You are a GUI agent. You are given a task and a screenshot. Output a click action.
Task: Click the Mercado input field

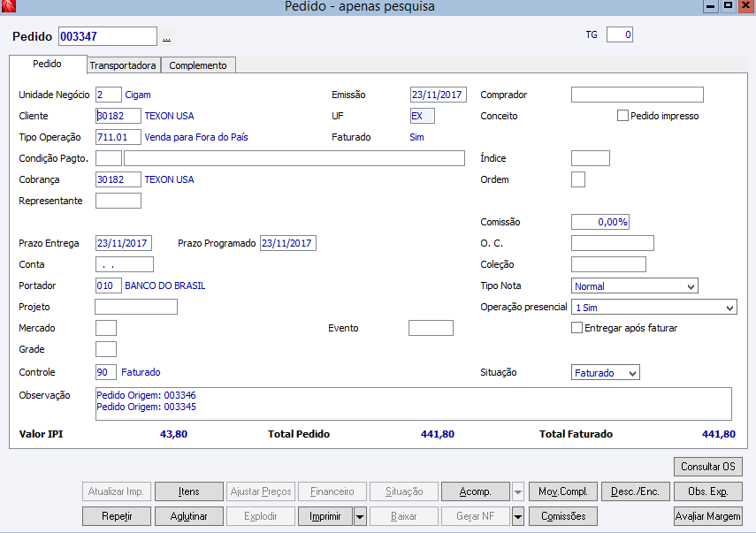[106, 328]
